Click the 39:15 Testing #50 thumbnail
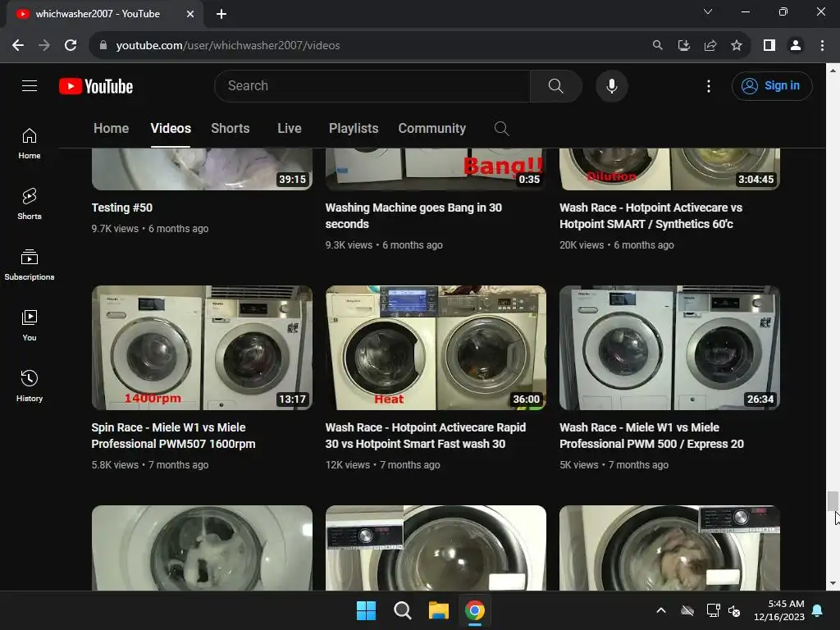 tap(202, 169)
